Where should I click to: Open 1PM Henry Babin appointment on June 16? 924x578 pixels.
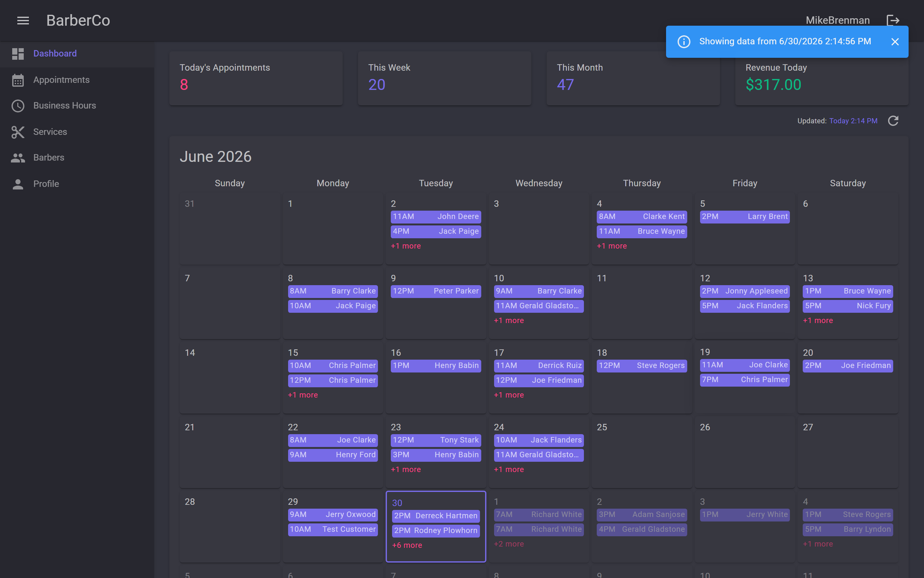pyautogui.click(x=436, y=366)
